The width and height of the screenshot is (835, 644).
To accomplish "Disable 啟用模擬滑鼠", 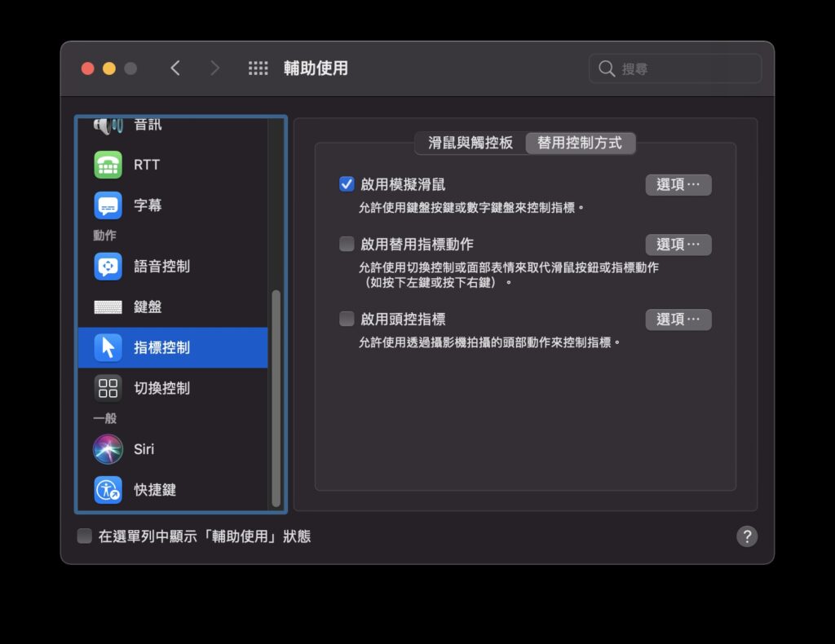I will coord(347,184).
